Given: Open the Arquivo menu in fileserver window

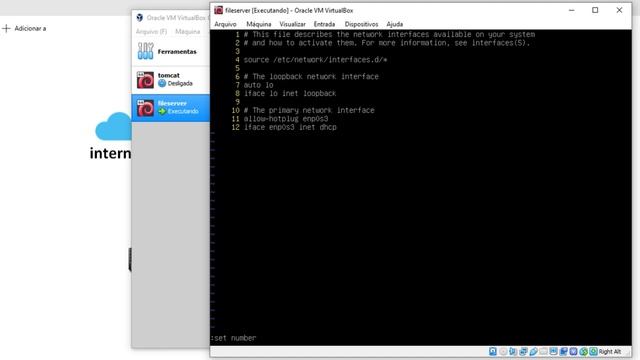Looking at the screenshot, I should tap(225, 24).
